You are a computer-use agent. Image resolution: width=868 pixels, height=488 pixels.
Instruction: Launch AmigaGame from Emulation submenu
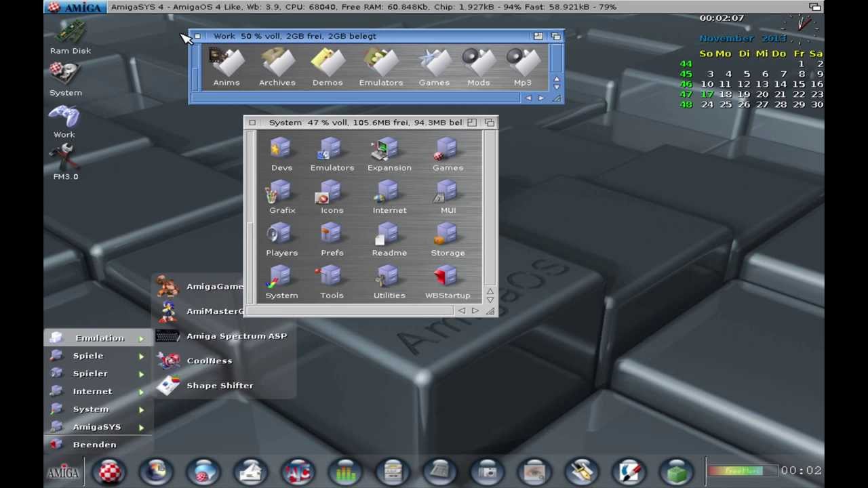[x=199, y=287]
